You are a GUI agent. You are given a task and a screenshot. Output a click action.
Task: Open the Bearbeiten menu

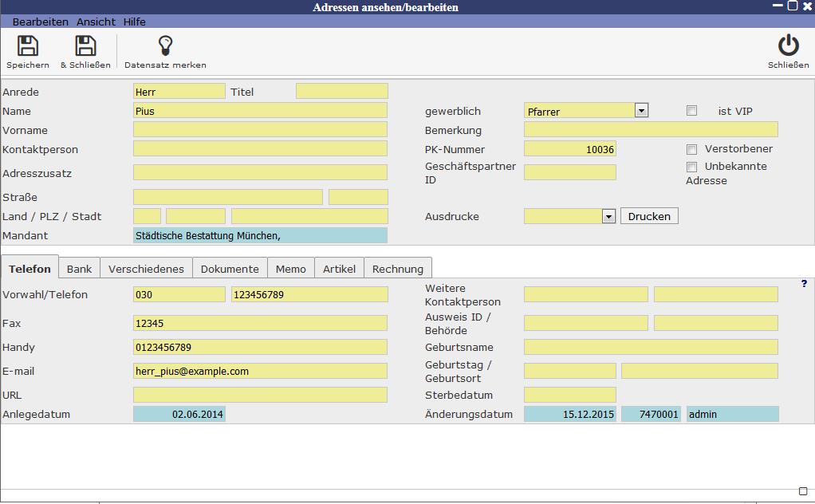pyautogui.click(x=40, y=22)
